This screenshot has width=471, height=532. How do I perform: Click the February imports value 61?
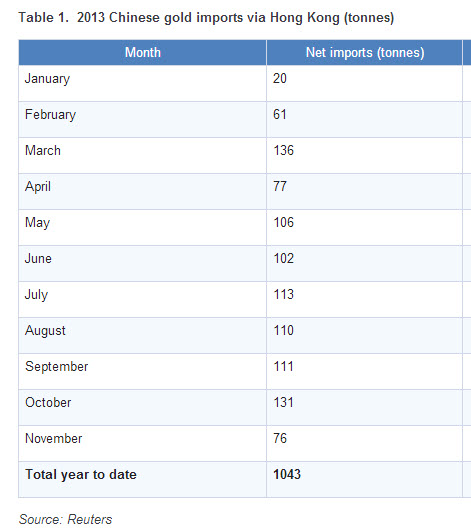(x=280, y=114)
